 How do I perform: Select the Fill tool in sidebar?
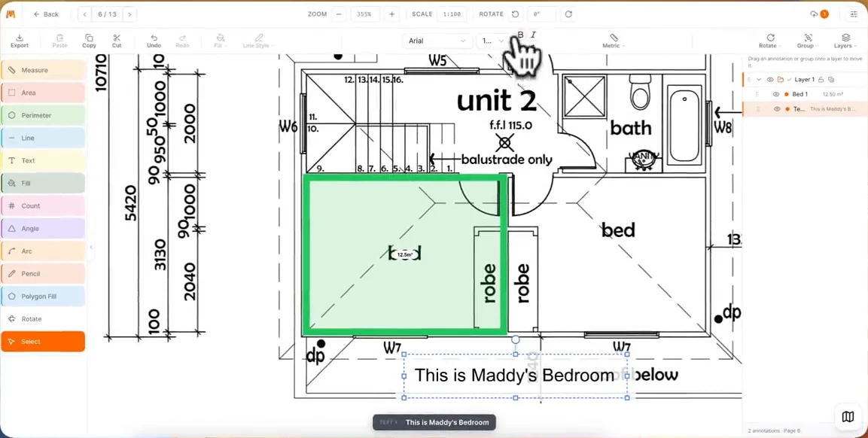(43, 184)
